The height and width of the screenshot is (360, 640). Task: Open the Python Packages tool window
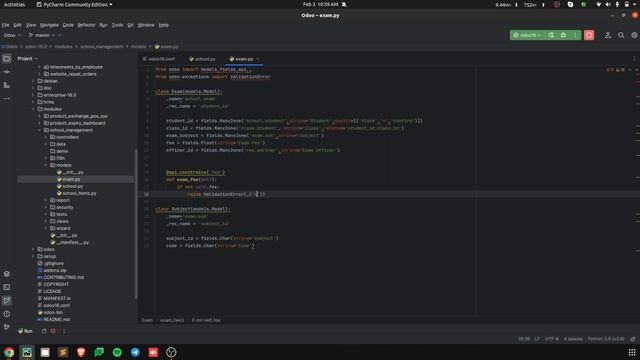point(7,274)
